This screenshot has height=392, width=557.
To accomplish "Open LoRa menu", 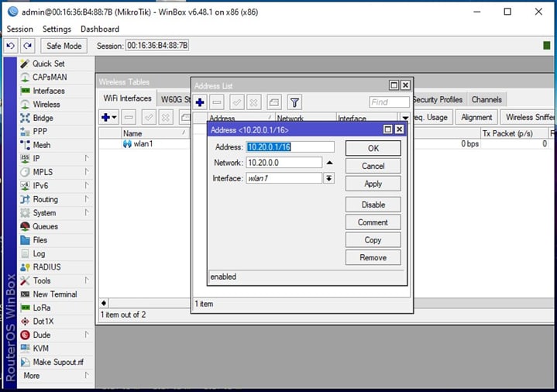I will pyautogui.click(x=42, y=308).
